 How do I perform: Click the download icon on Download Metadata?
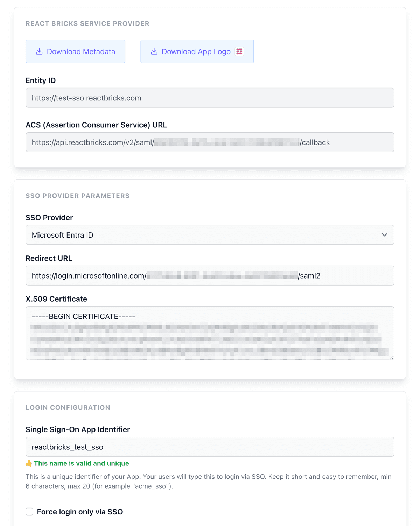pos(39,51)
